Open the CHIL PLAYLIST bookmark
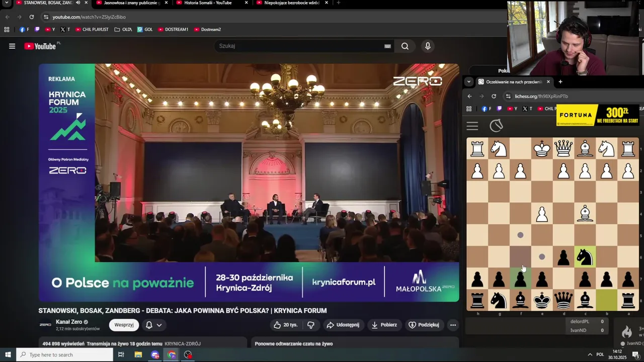This screenshot has height=362, width=644. [92, 30]
